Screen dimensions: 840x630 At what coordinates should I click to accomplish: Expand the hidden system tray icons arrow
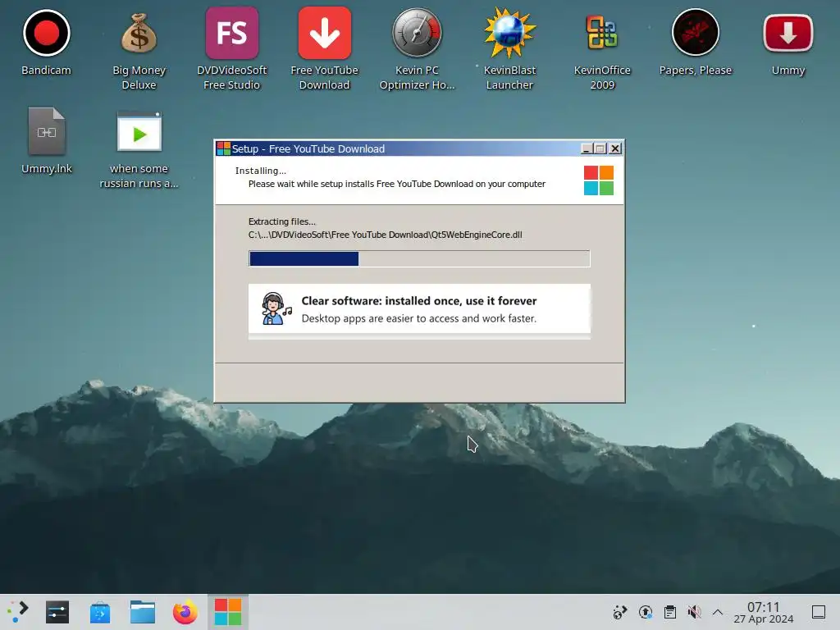click(717, 612)
